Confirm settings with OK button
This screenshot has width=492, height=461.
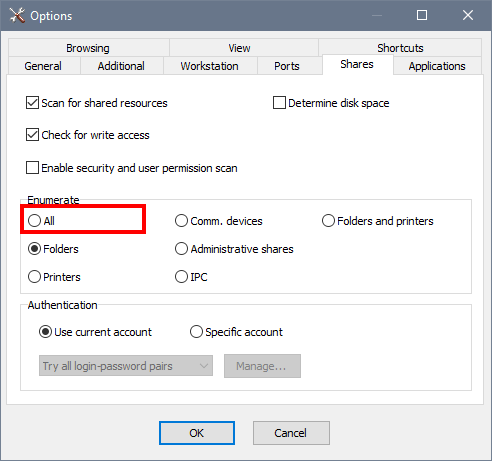click(x=197, y=433)
